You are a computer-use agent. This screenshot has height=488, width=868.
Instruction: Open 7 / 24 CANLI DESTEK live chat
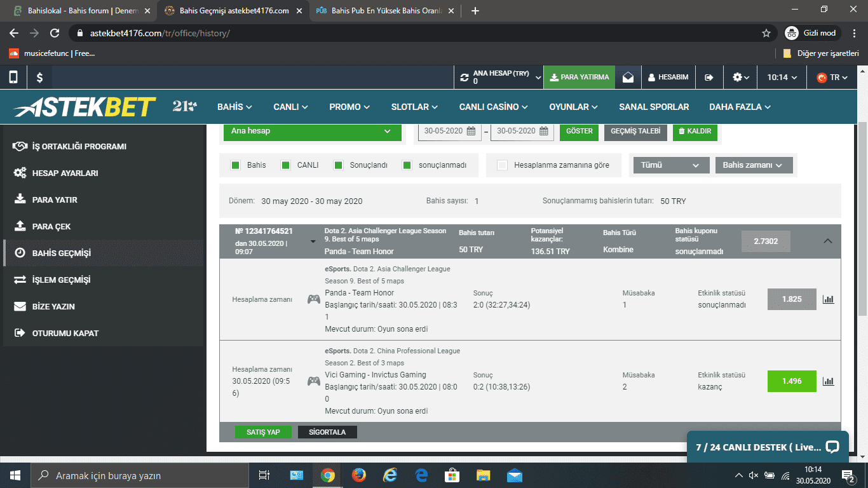click(x=767, y=447)
